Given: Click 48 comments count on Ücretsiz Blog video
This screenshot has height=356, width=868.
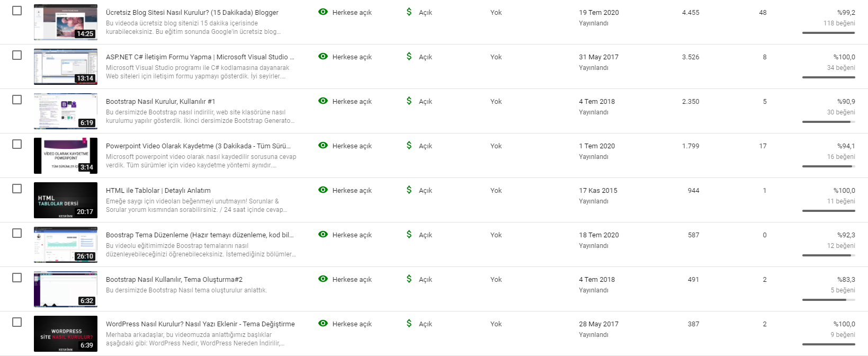Looking at the screenshot, I should click(763, 12).
